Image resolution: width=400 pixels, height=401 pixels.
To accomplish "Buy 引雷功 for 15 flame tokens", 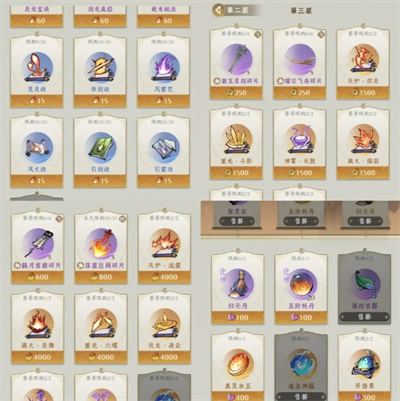I will tap(164, 181).
